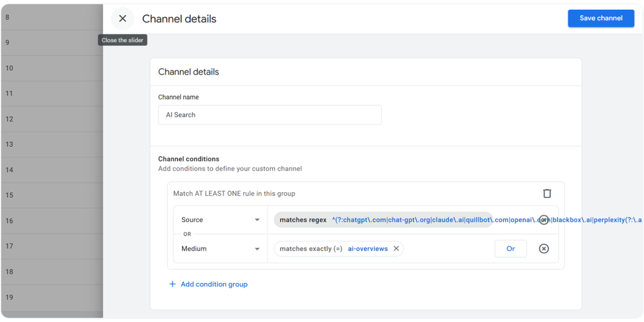The image size is (644, 322).
Task: Select row 18 in background list
Action: pyautogui.click(x=52, y=272)
